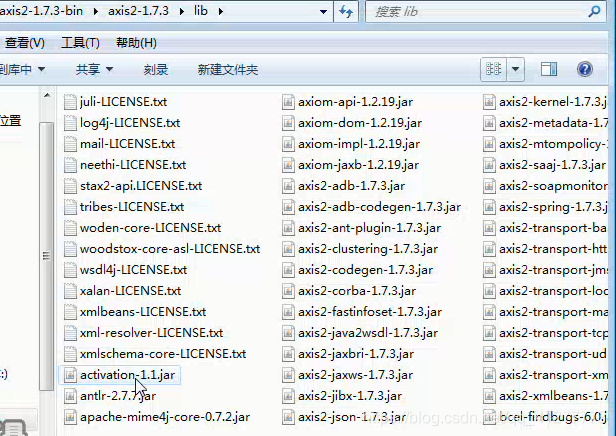The width and height of the screenshot is (616, 436).
Task: Click icon of axis2-adb-1.7.3.jar
Action: [x=288, y=186]
